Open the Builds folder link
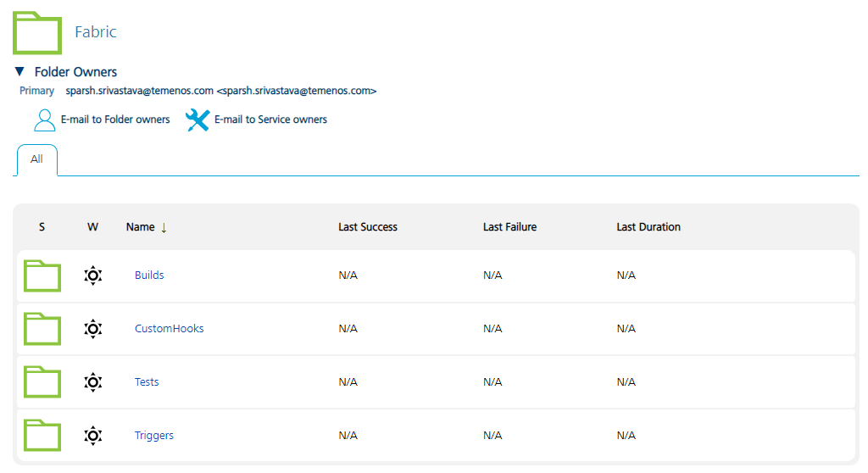The width and height of the screenshot is (868, 473). (149, 275)
